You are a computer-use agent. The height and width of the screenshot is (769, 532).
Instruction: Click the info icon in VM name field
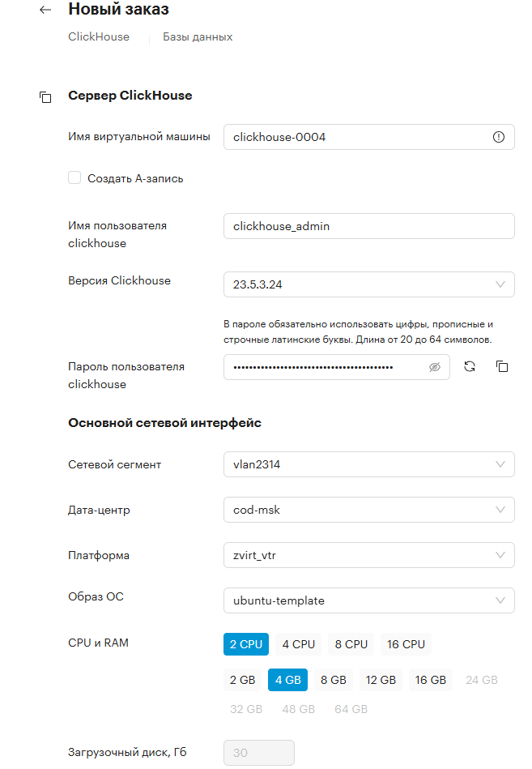(x=498, y=137)
